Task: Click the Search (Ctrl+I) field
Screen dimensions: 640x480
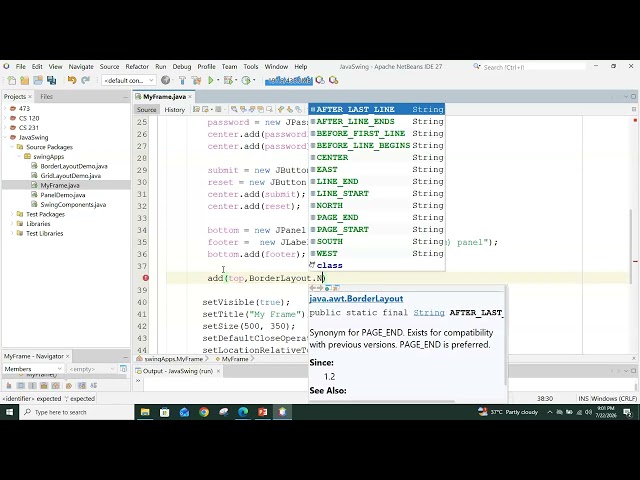Action: click(533, 67)
